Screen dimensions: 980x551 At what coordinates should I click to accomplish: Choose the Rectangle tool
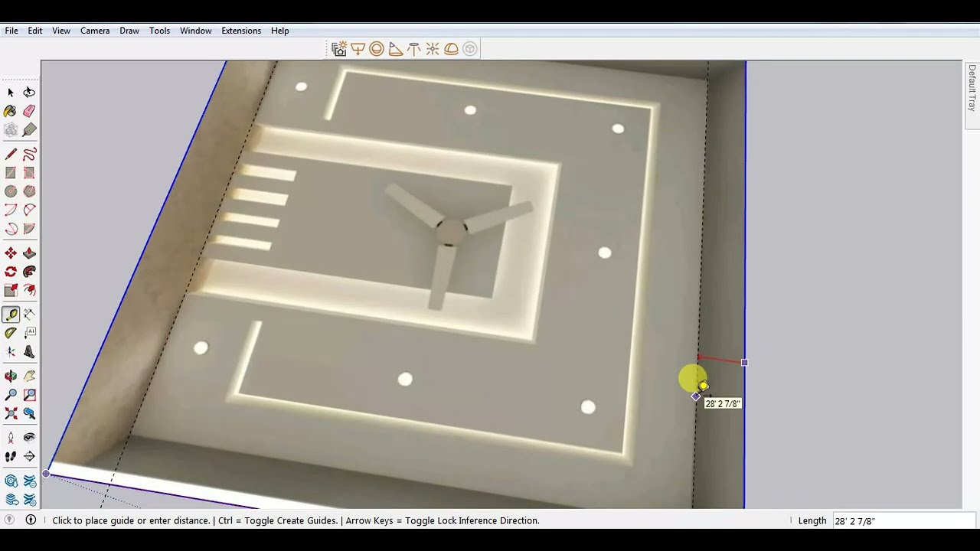[11, 173]
